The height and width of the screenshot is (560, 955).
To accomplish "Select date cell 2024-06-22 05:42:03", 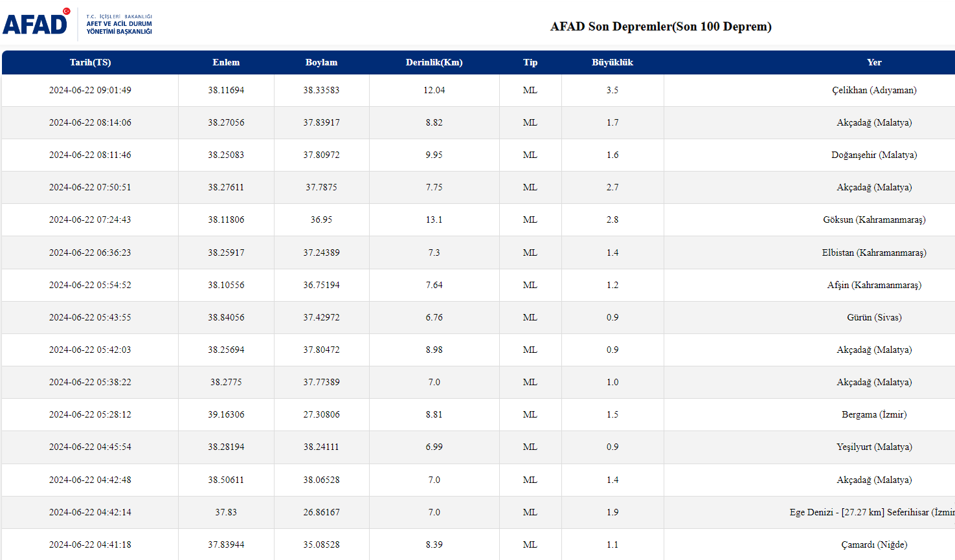I will pyautogui.click(x=90, y=350).
